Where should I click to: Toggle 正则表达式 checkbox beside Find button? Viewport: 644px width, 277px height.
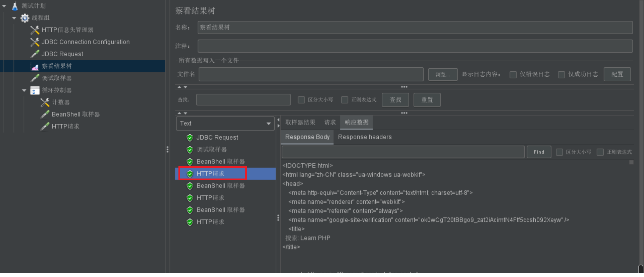coord(600,152)
